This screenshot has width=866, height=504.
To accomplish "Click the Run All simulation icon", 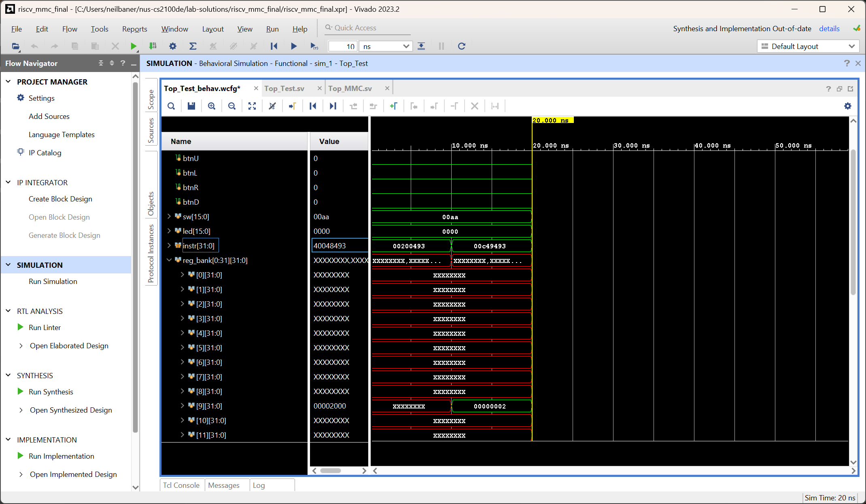I will point(294,46).
